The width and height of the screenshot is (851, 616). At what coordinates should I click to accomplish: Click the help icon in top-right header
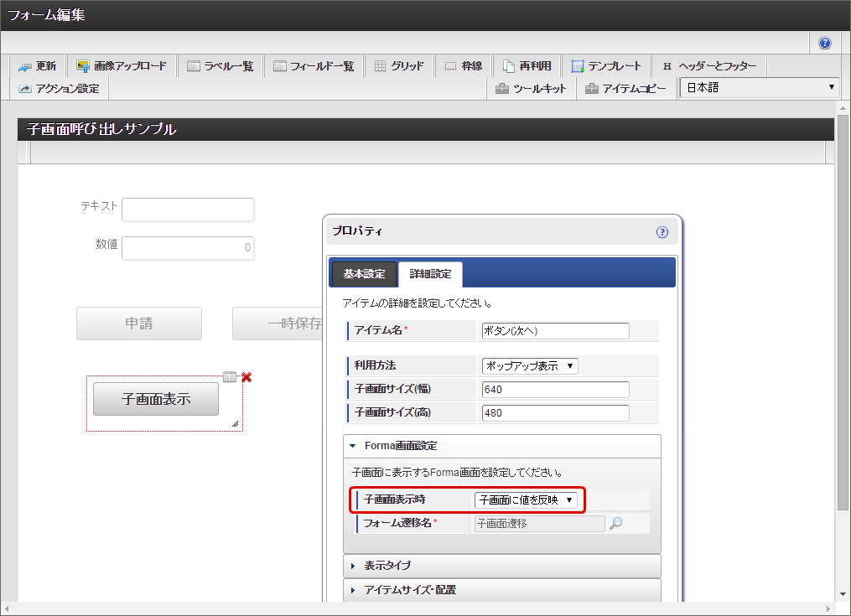tap(825, 43)
